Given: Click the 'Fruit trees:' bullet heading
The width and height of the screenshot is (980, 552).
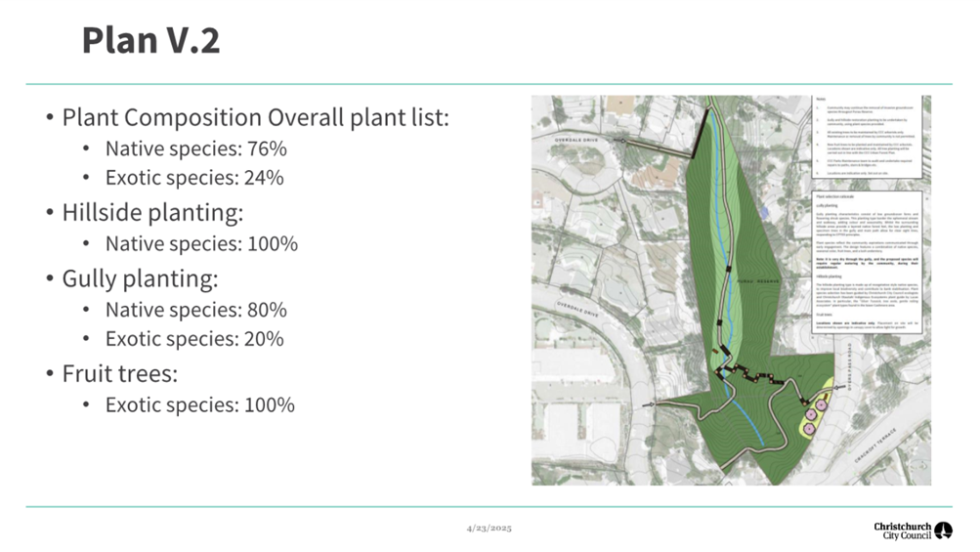Looking at the screenshot, I should point(121,373).
